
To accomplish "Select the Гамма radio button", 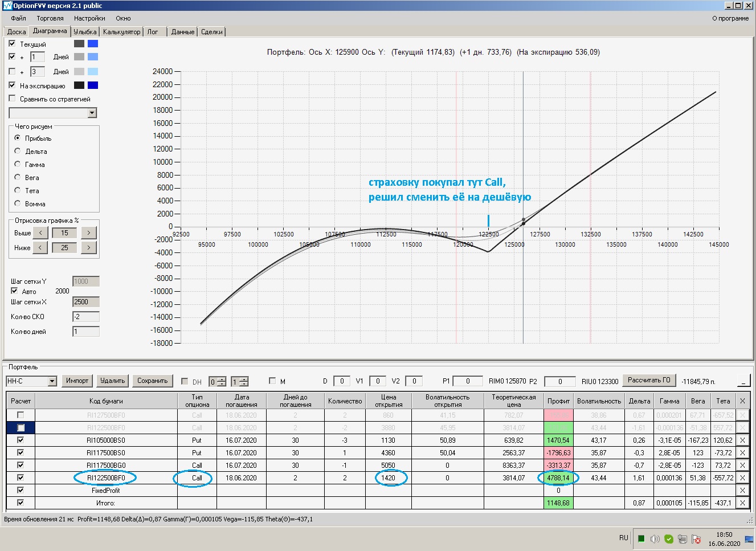I will point(17,164).
